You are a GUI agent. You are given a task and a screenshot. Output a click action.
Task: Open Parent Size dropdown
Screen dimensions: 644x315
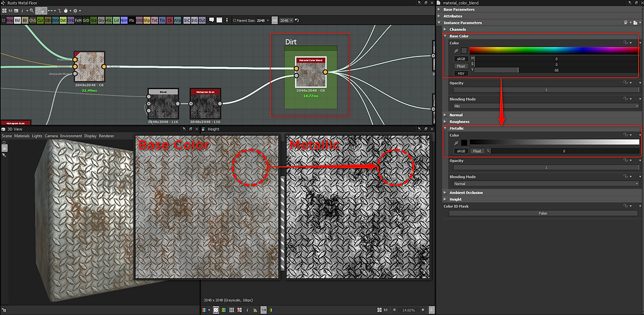click(x=262, y=20)
